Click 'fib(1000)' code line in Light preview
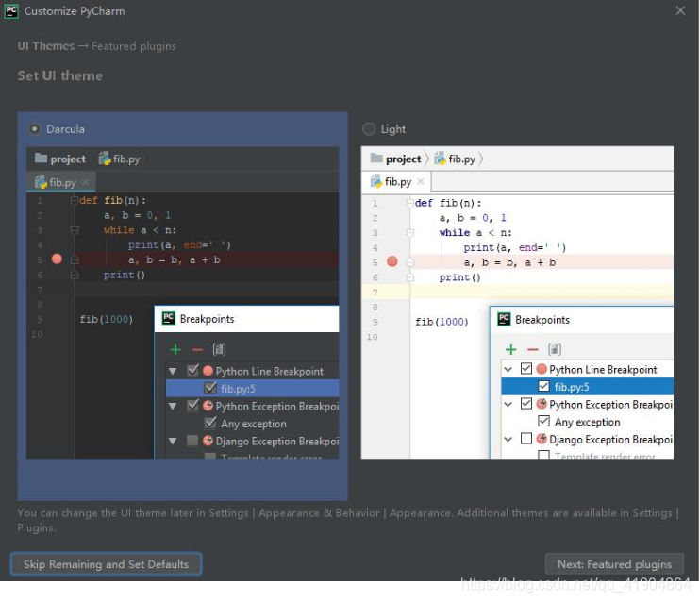The image size is (700, 602). 442,322
